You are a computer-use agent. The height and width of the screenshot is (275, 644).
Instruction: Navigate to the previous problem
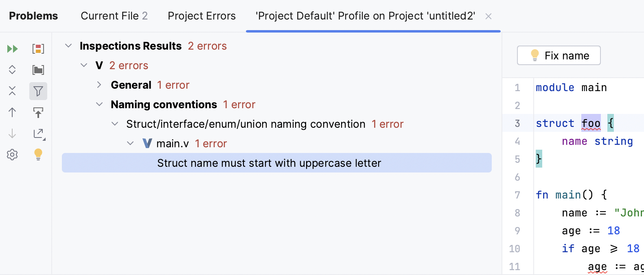tap(12, 112)
